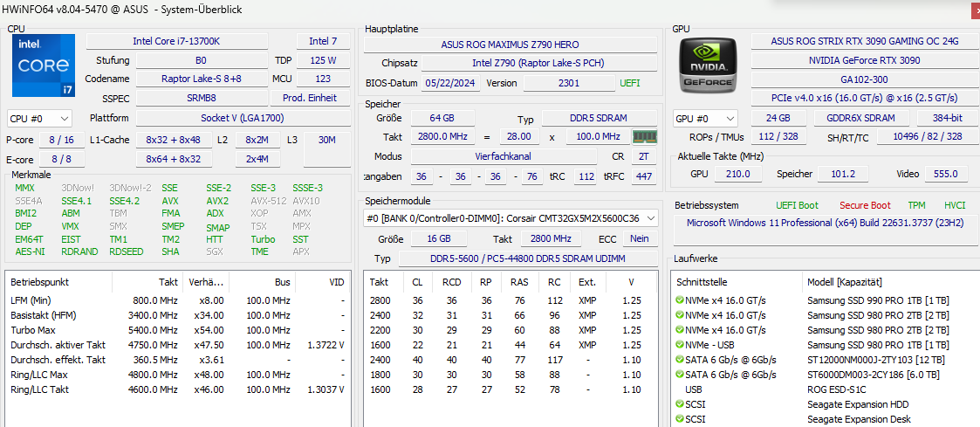Click the GPU clock 210.0 field

[x=737, y=174]
